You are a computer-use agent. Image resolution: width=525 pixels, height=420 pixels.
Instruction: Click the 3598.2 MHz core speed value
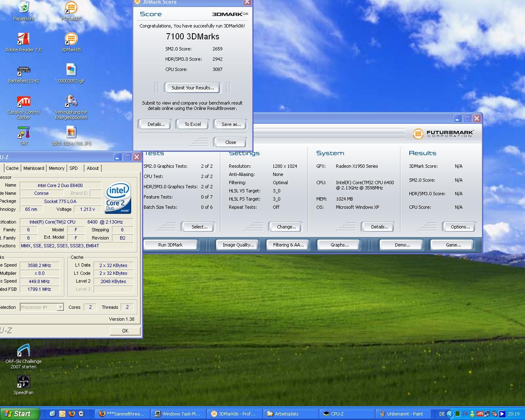[x=39, y=265]
